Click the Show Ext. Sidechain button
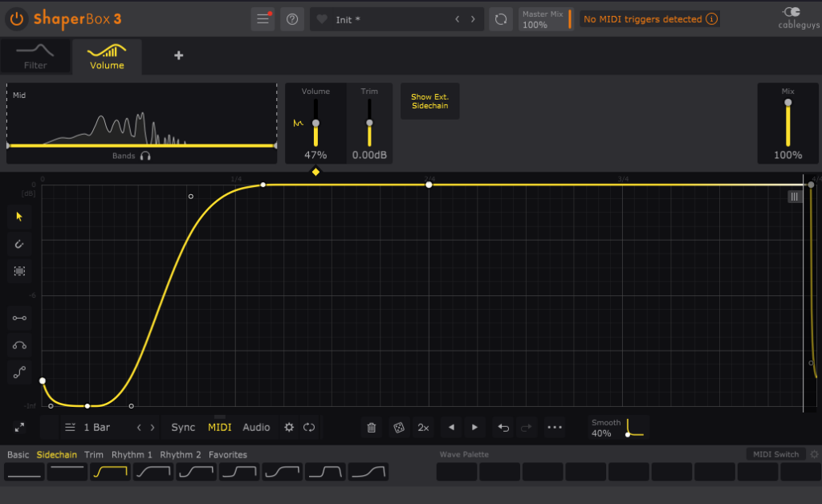822x504 pixels. (429, 101)
